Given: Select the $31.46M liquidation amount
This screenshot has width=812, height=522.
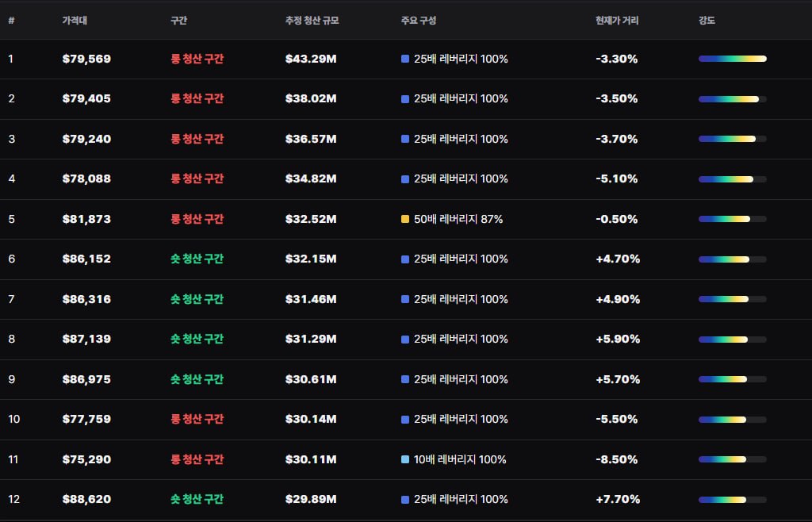Looking at the screenshot, I should click(x=311, y=299).
